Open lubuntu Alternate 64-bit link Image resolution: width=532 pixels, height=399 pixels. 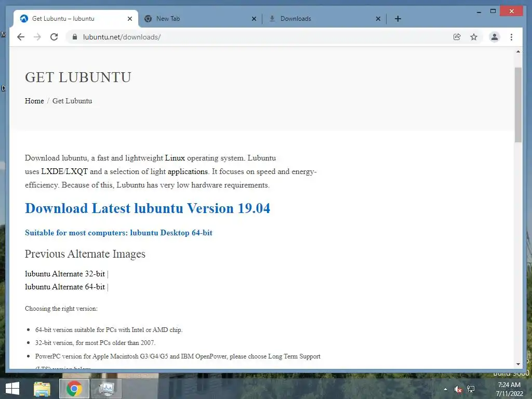pos(65,287)
